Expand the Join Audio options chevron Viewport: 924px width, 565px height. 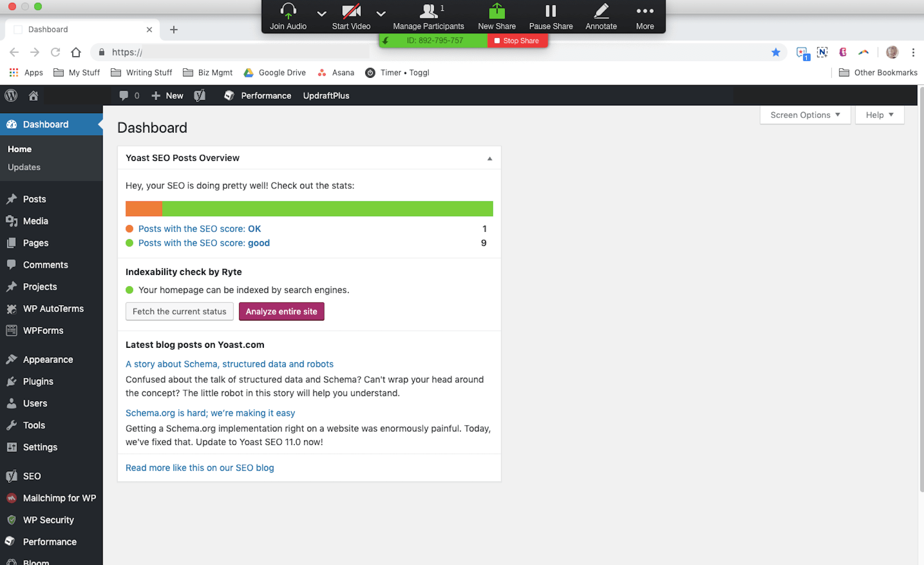(322, 14)
